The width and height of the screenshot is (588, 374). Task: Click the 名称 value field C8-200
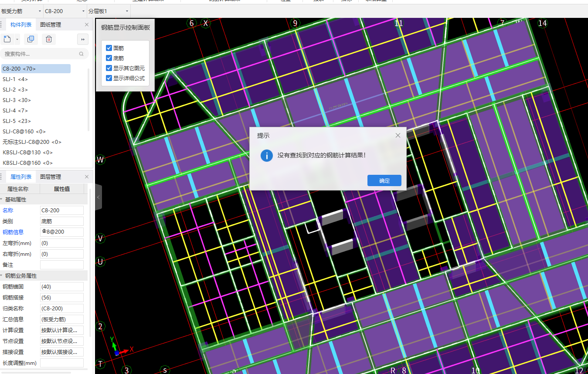[61, 210]
